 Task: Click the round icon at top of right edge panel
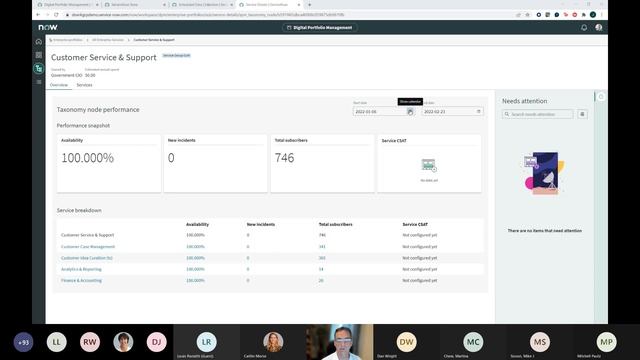(x=601, y=97)
